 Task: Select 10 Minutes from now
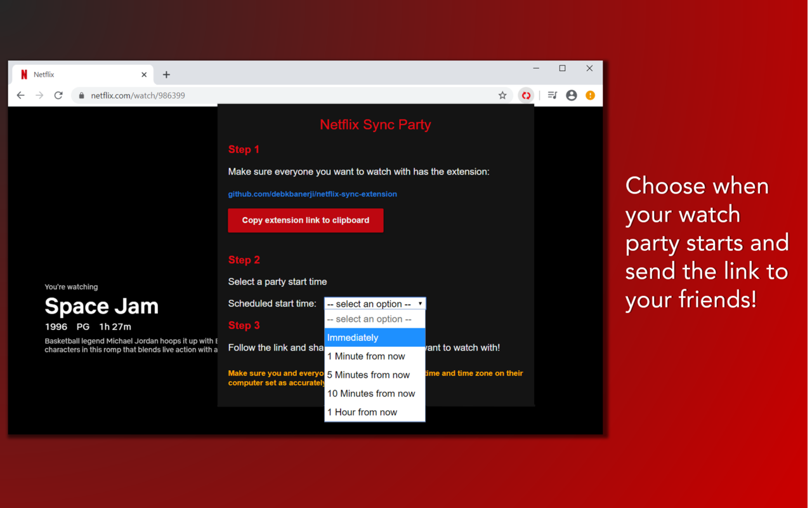[375, 394]
